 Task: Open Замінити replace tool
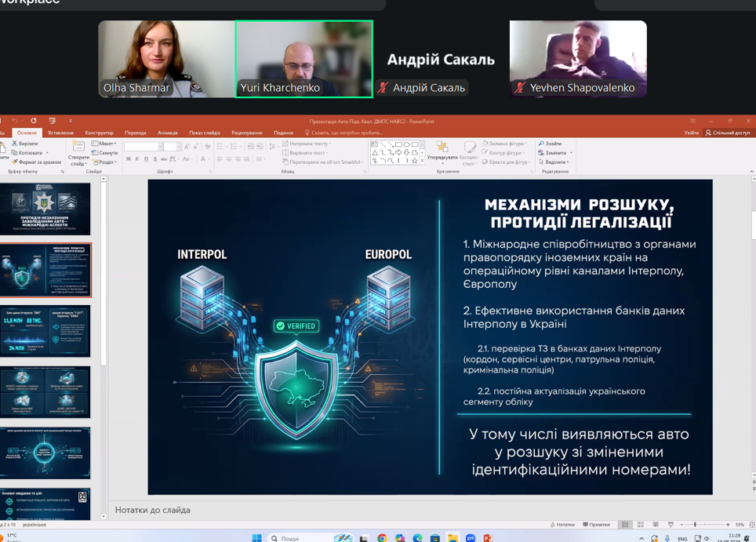[555, 152]
